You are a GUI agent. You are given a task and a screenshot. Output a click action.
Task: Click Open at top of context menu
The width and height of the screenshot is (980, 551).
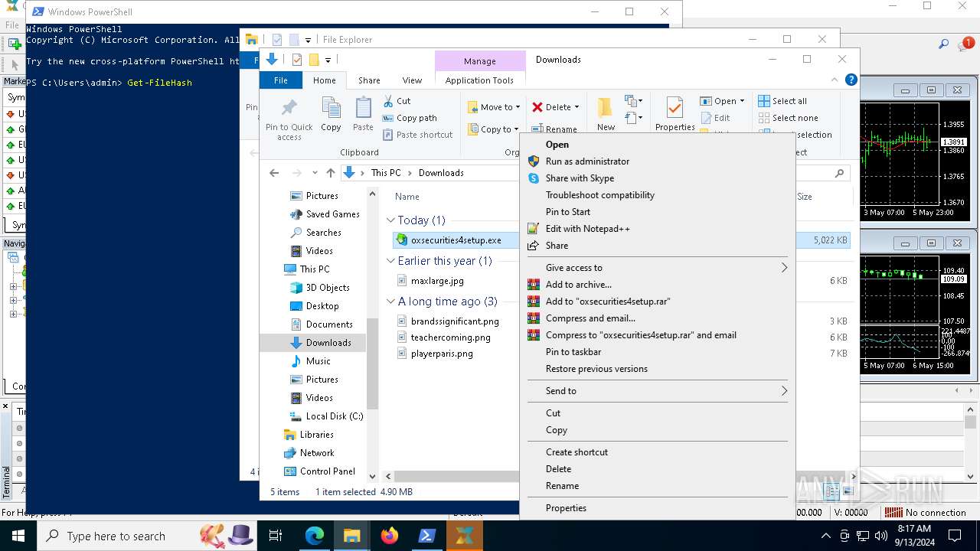click(x=557, y=145)
